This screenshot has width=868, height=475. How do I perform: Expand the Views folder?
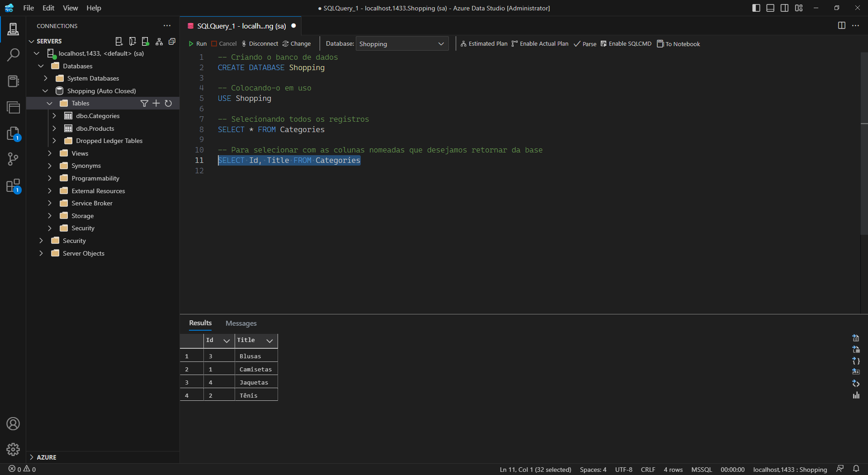pyautogui.click(x=50, y=153)
